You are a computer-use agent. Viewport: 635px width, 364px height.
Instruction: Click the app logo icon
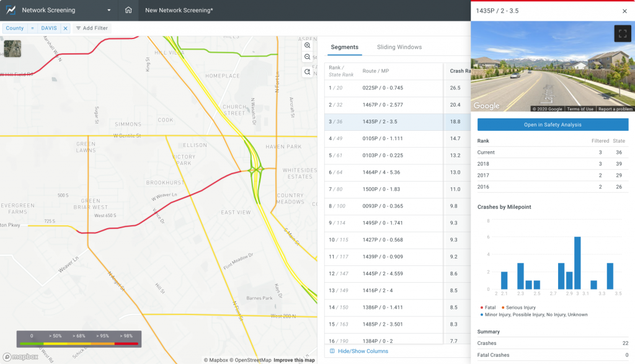11,11
